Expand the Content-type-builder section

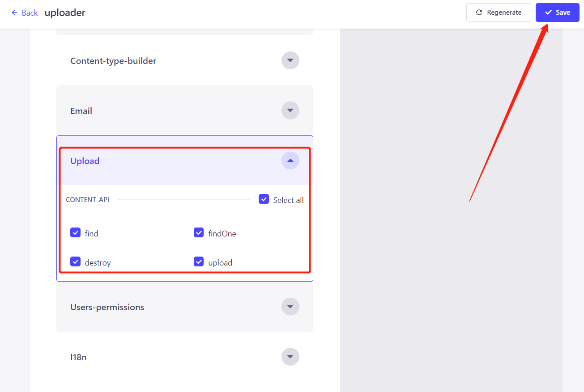[x=290, y=60]
